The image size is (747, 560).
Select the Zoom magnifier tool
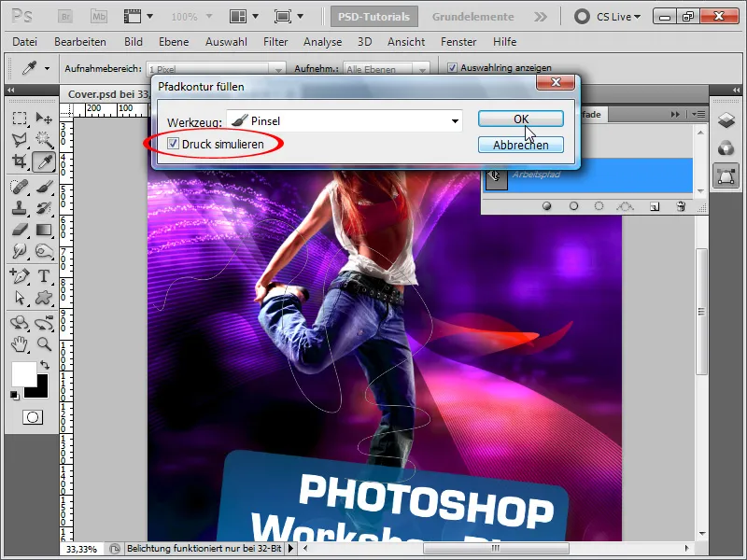click(x=44, y=343)
